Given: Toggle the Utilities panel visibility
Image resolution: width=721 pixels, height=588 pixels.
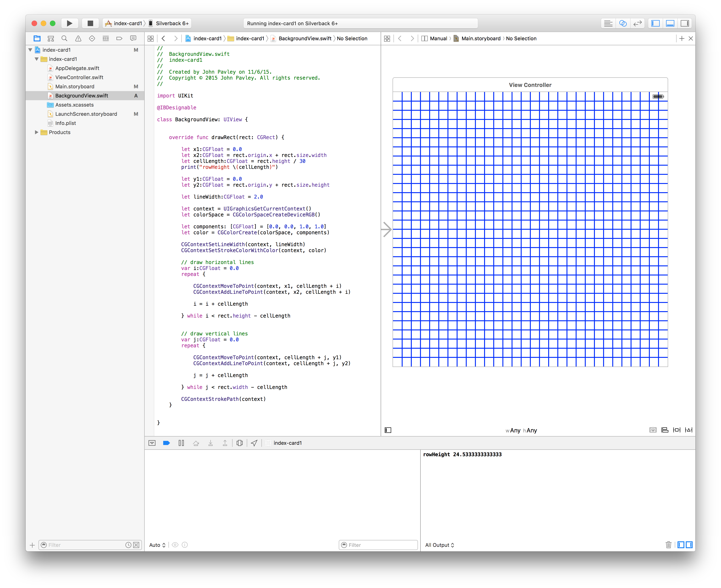Looking at the screenshot, I should tap(684, 23).
